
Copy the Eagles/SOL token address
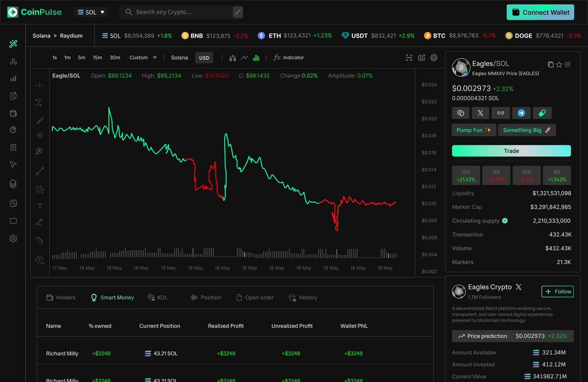pyautogui.click(x=551, y=65)
